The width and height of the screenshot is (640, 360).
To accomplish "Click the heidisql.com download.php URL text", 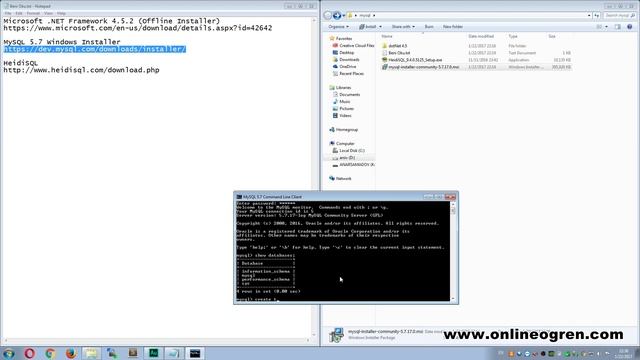I will 81,70.
